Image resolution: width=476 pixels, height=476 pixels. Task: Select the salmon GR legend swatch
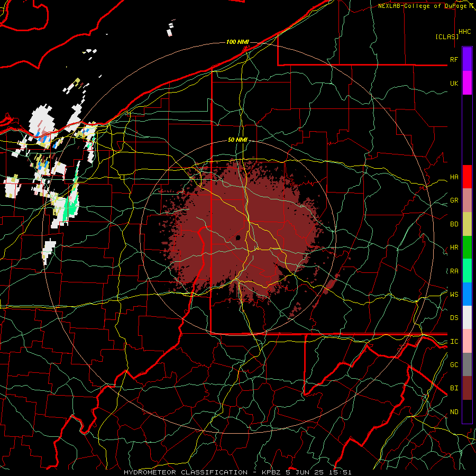point(467,200)
